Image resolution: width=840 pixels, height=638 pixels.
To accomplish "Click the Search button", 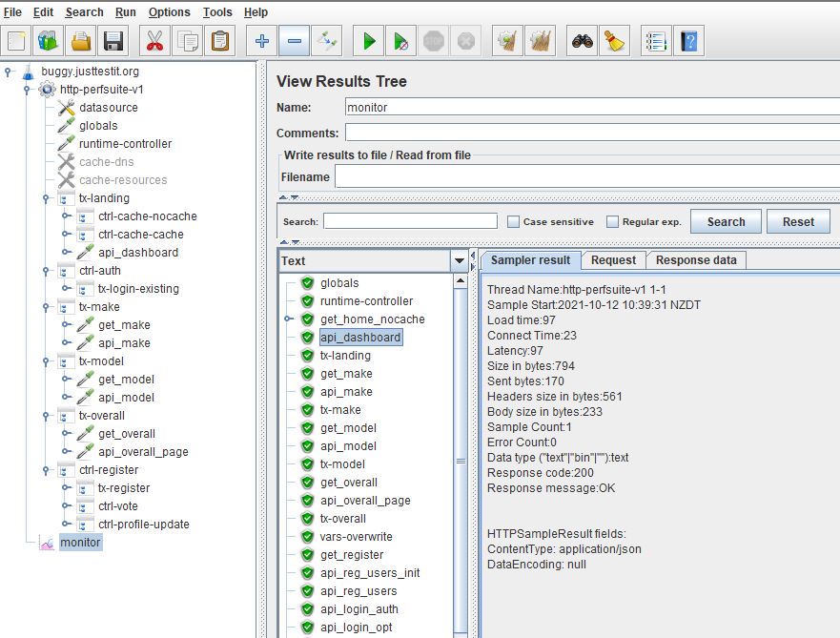I will click(726, 222).
